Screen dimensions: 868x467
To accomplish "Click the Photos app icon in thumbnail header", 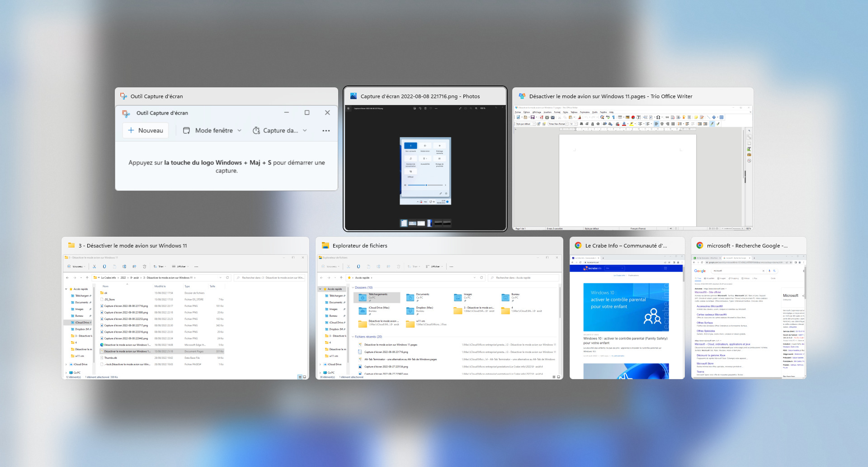I will [x=354, y=96].
